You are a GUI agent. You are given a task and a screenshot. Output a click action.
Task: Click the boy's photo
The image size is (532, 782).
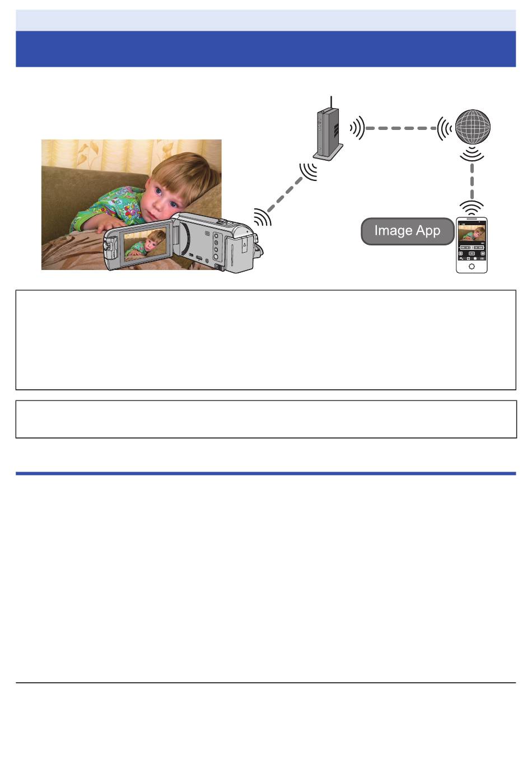(x=132, y=204)
